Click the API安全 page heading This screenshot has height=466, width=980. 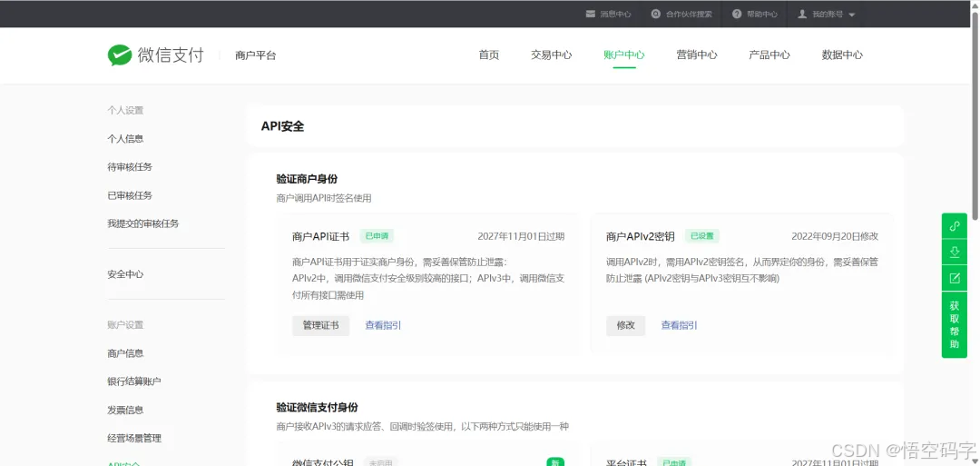(282, 125)
